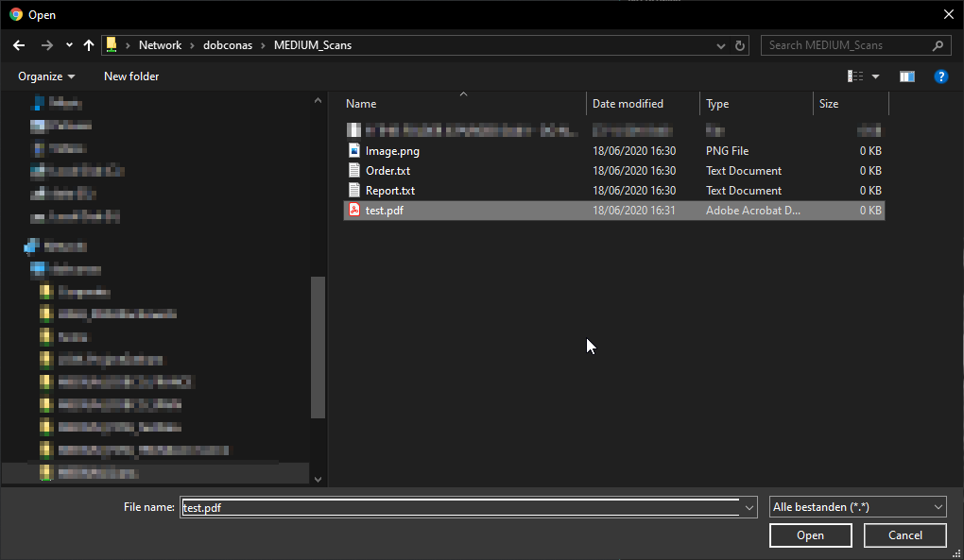Image resolution: width=964 pixels, height=560 pixels.
Task: Open the recent locations dropdown arrow
Action: click(69, 45)
